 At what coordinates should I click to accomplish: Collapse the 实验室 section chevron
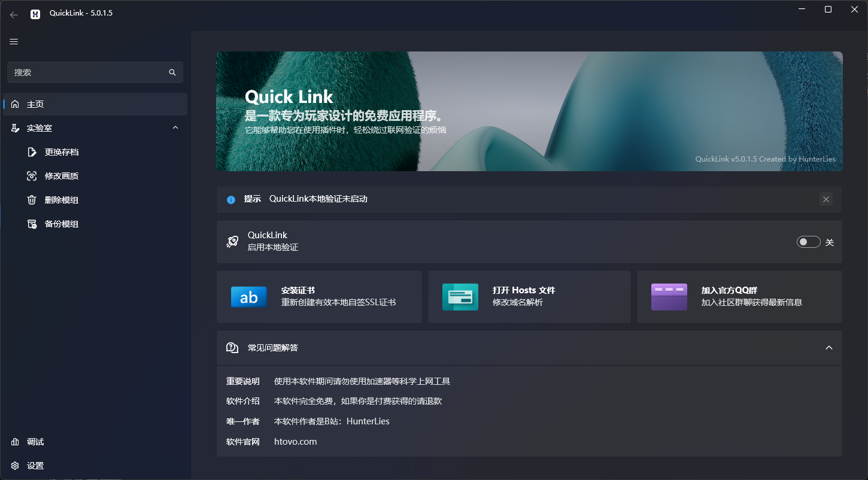tap(175, 128)
